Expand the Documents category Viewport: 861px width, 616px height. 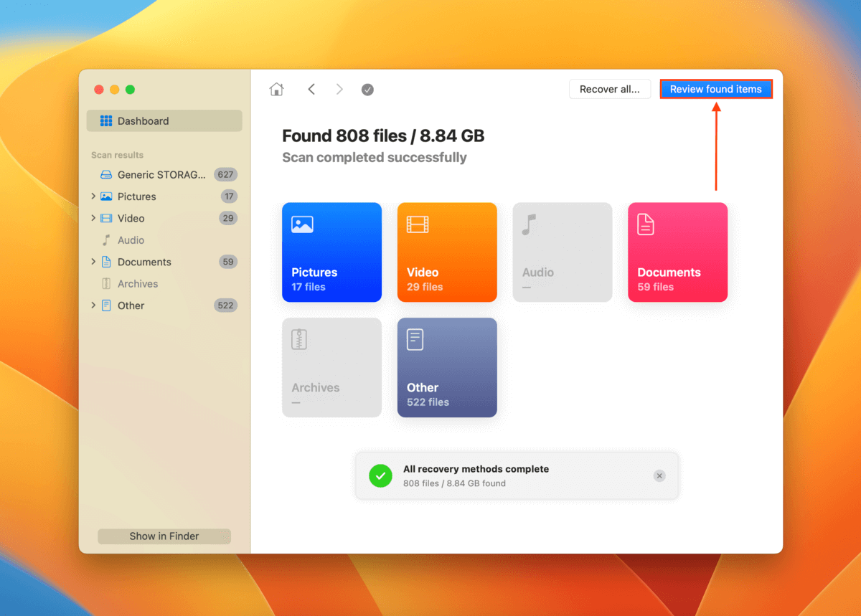pyautogui.click(x=93, y=262)
